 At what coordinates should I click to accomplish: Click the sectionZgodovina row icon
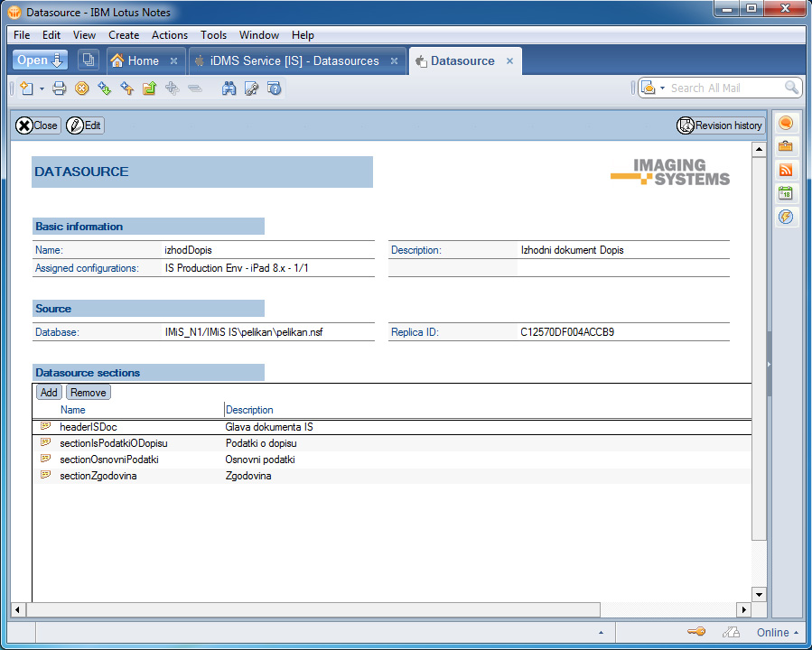pyautogui.click(x=45, y=475)
